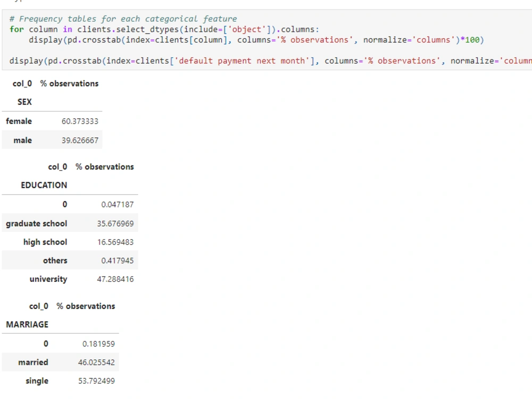Click the EDUCATION table index header
Viewport: 532px width, 399px height.
click(44, 185)
